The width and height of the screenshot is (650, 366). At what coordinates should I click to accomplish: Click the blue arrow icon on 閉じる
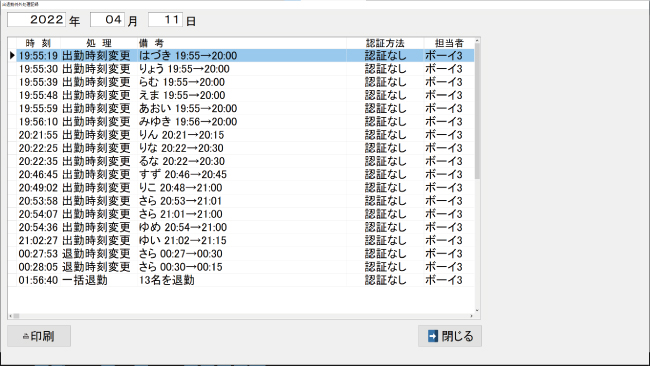(x=433, y=336)
